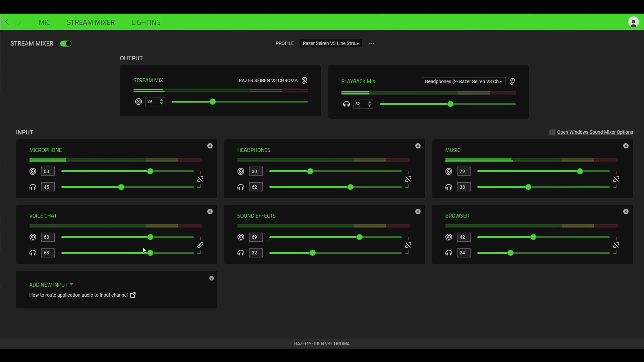Open How to route application audio link
This screenshot has width=644, height=362.
click(x=78, y=295)
